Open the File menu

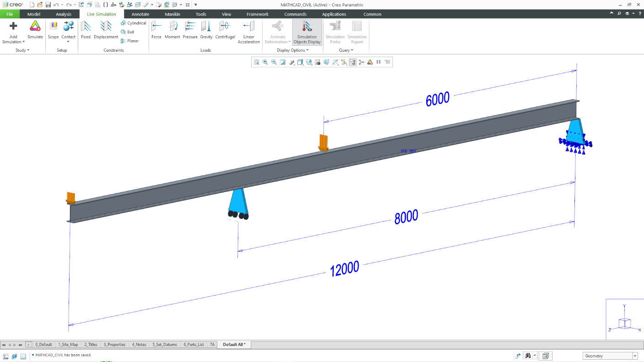click(10, 14)
